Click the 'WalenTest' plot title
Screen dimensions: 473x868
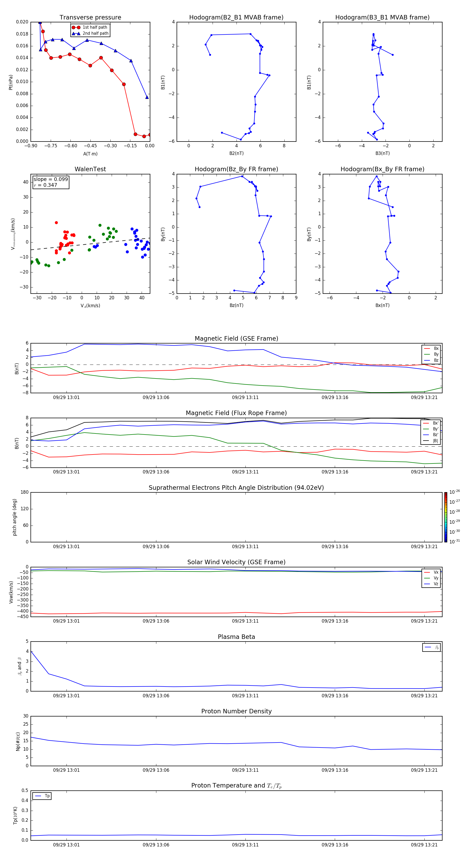tap(90, 169)
